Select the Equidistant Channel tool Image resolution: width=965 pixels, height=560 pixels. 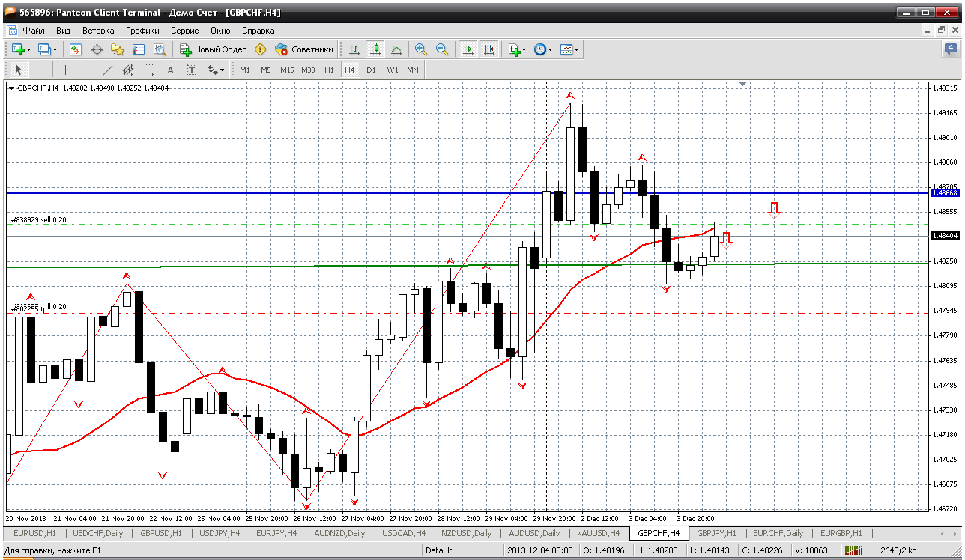coord(128,70)
